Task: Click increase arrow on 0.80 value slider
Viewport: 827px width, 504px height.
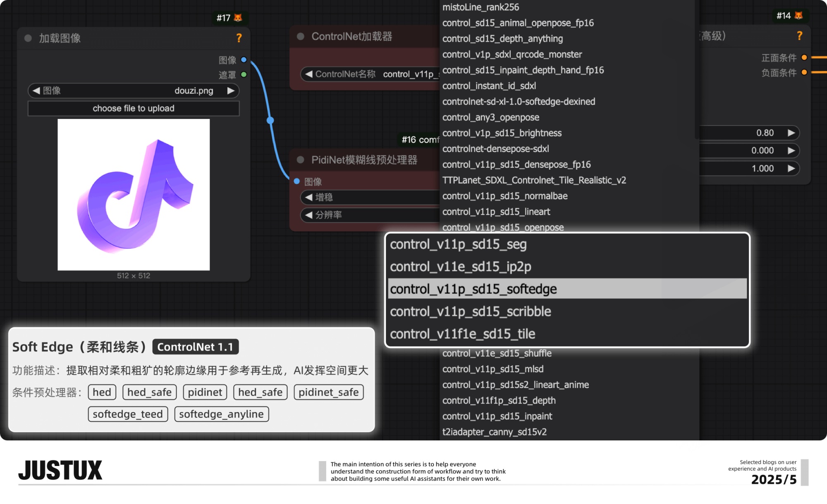Action: 791,133
